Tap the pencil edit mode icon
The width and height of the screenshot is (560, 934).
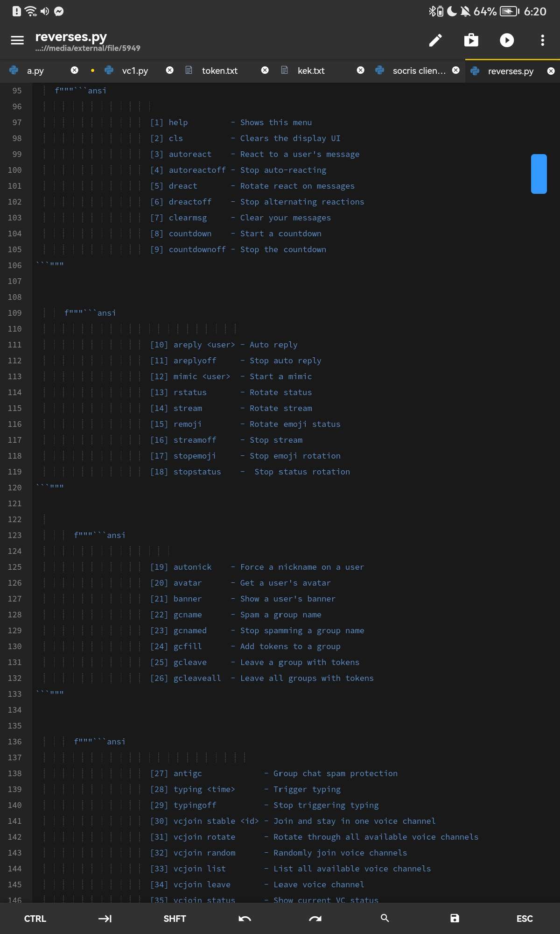(435, 41)
